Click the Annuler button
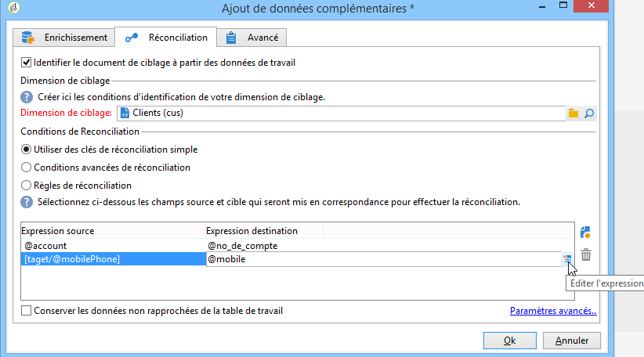The image size is (644, 357). click(572, 341)
